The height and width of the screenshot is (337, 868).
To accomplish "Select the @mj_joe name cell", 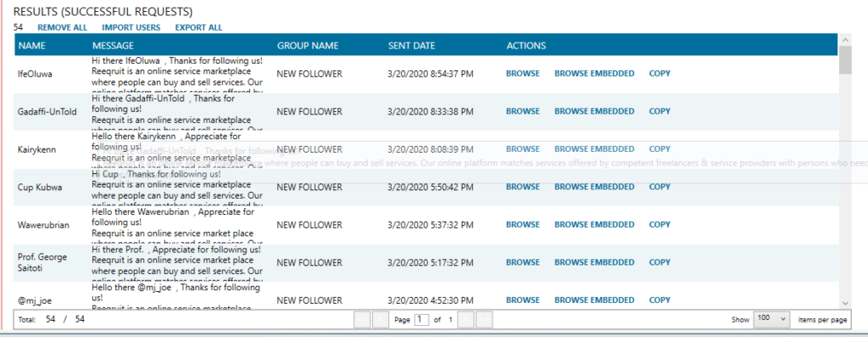I will (35, 300).
